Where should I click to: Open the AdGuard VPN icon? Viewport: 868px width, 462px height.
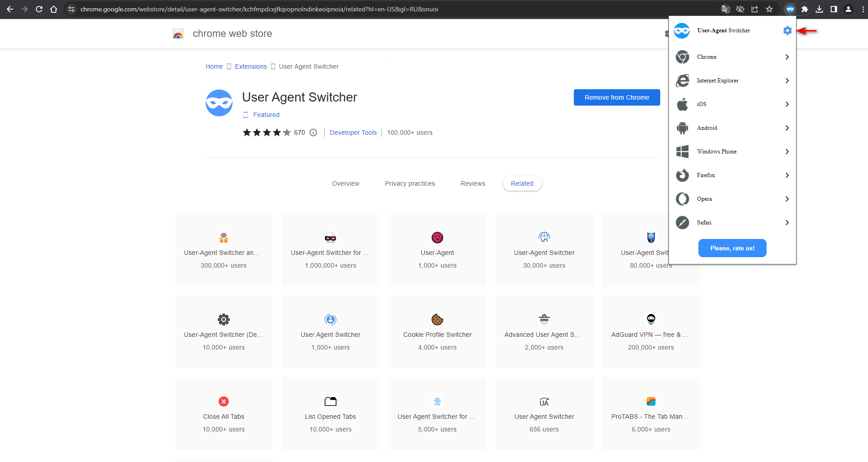[651, 320]
